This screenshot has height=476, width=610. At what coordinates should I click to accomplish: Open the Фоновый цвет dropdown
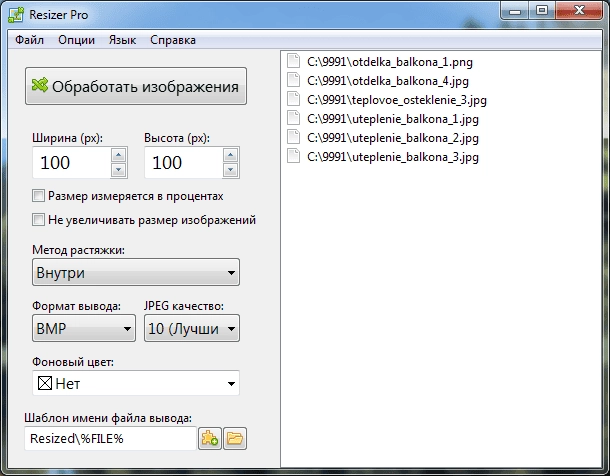136,383
